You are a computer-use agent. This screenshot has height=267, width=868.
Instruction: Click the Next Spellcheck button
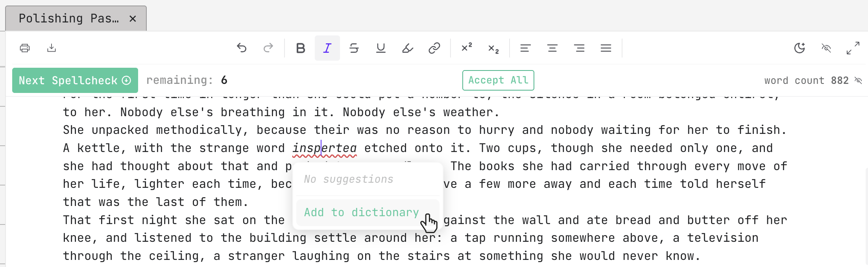click(75, 80)
